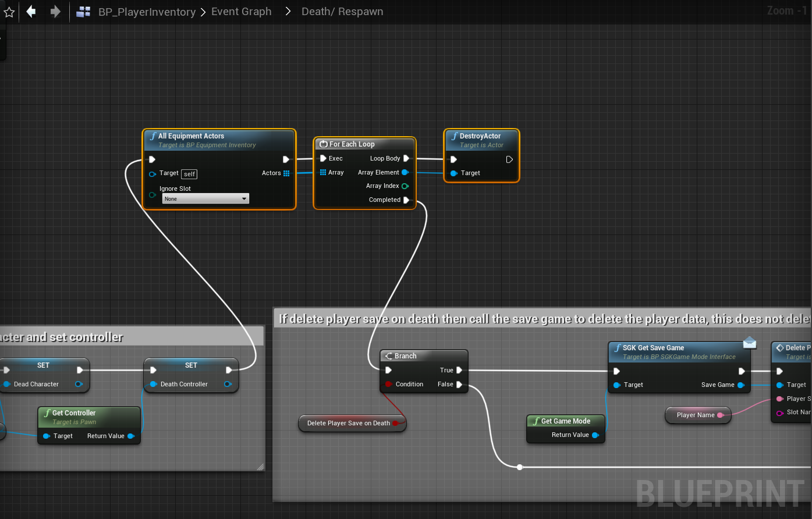Click the Actors array output pin

pyautogui.click(x=286, y=173)
